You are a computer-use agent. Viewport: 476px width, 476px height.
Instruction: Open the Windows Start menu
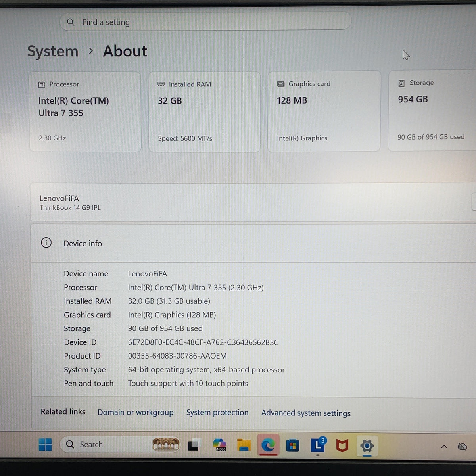(x=45, y=445)
